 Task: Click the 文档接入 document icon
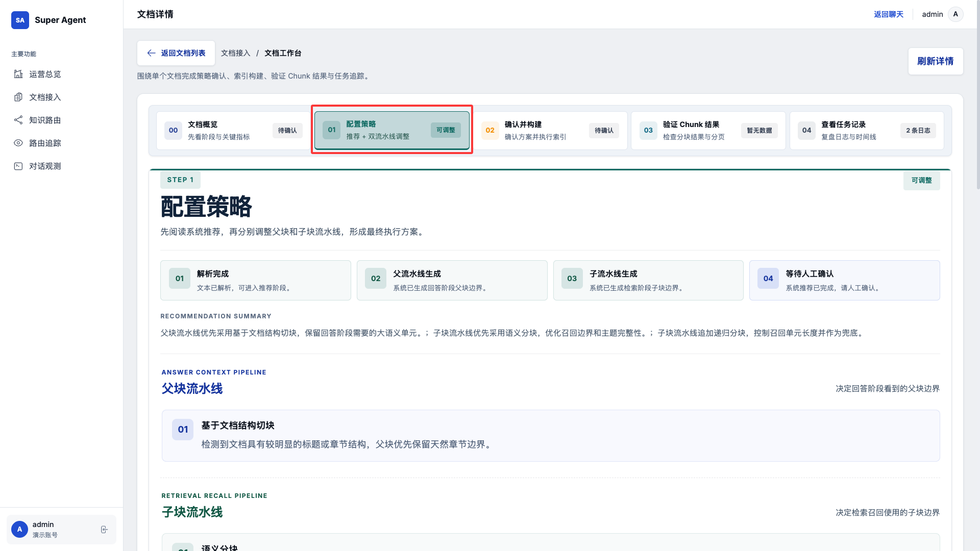pos(18,97)
